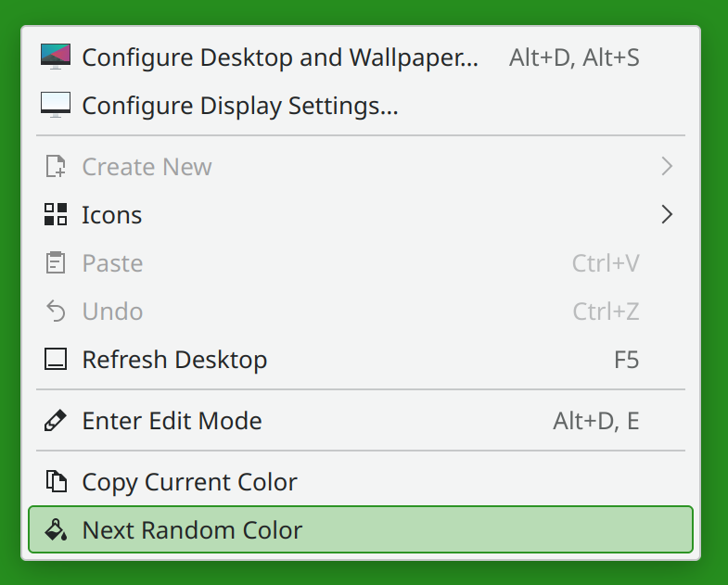This screenshot has height=585, width=728.
Task: Select Copy Current Color
Action: 361,481
